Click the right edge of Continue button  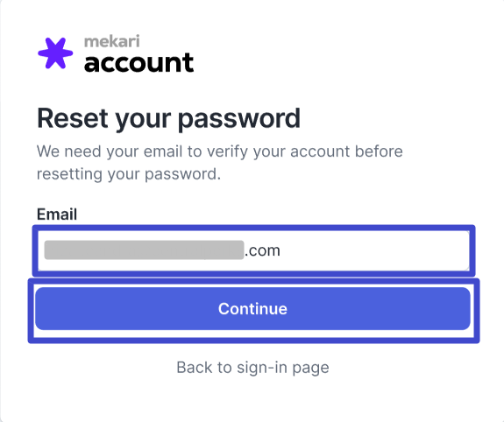[x=466, y=309]
